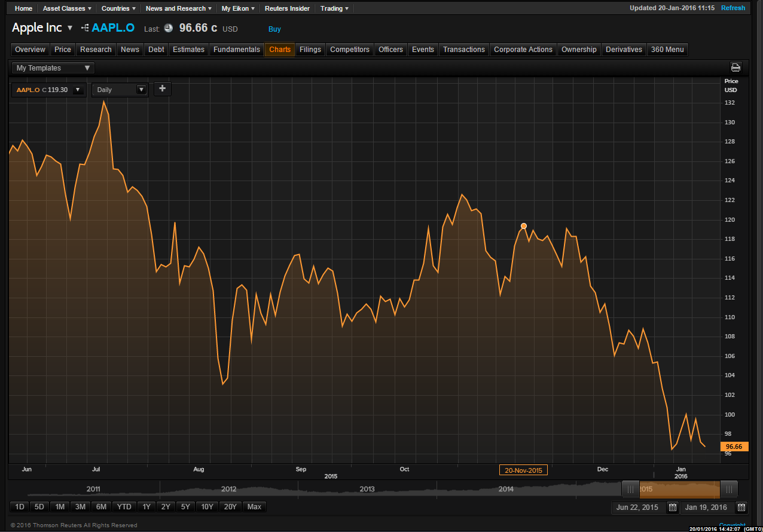Set chart range to 1M
This screenshot has height=532, width=763.
click(60, 507)
